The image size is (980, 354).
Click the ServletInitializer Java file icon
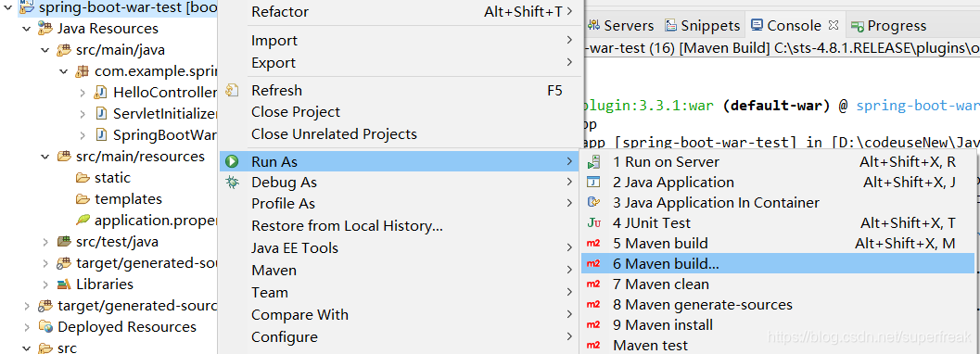101,114
